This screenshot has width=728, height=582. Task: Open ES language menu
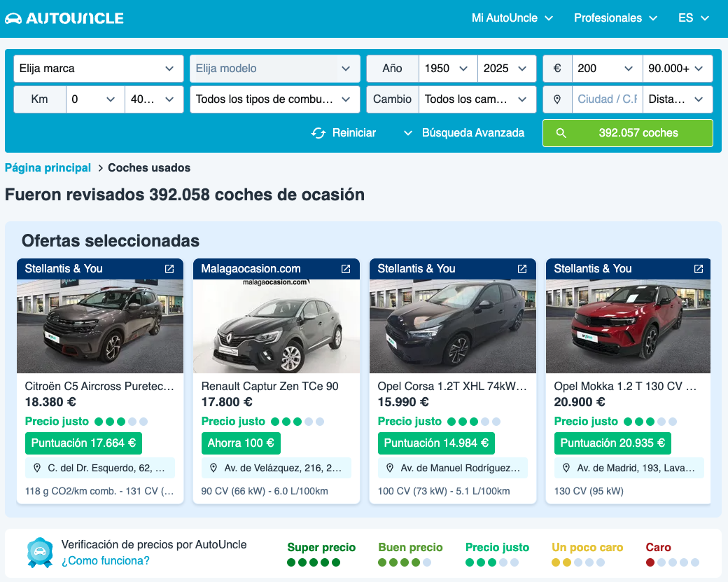tap(694, 18)
